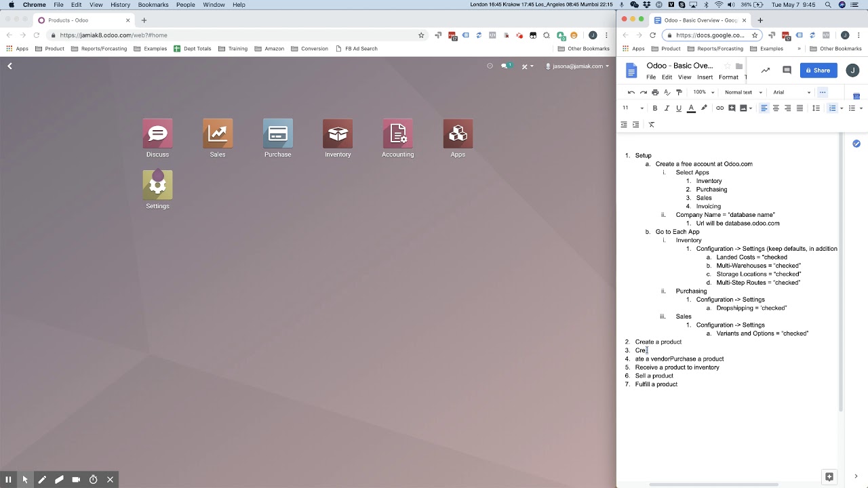Image resolution: width=868 pixels, height=488 pixels.
Task: Open the Arial font dropdown
Action: coord(792,92)
